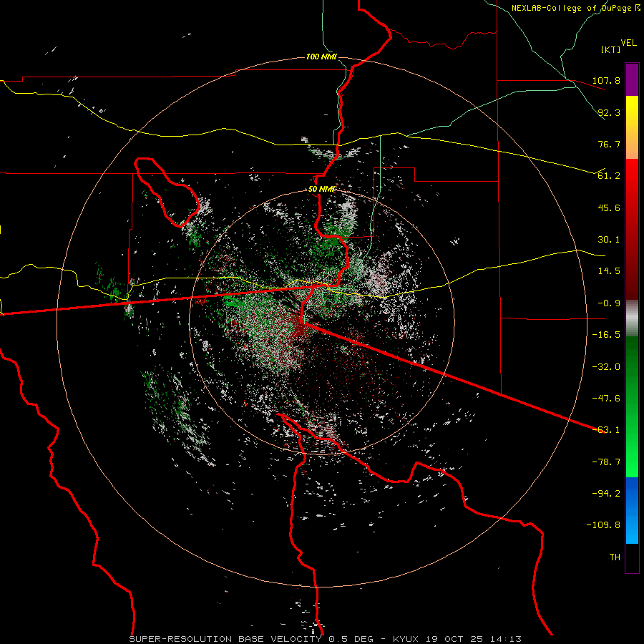Select the -63.1 legend value
This screenshot has height=644, width=644.
[606, 430]
